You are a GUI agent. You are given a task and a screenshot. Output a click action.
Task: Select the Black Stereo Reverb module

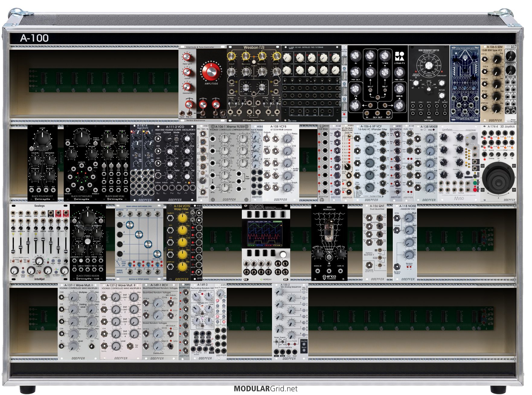(88, 243)
